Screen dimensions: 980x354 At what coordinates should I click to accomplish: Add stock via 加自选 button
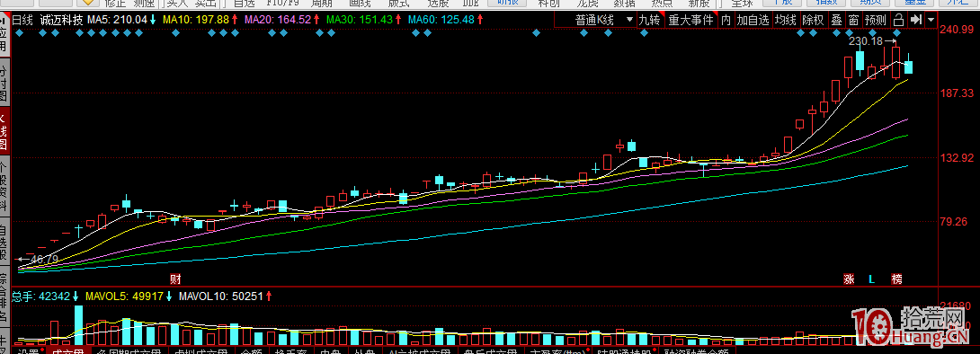click(x=753, y=20)
